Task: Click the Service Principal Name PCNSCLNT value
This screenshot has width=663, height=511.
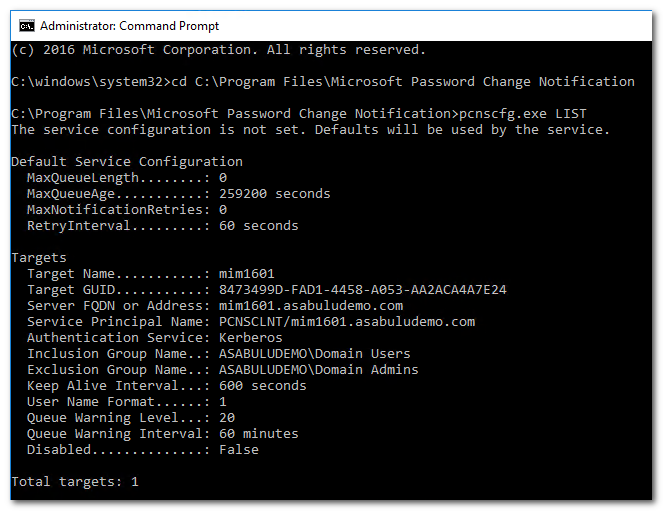Action: [346, 321]
